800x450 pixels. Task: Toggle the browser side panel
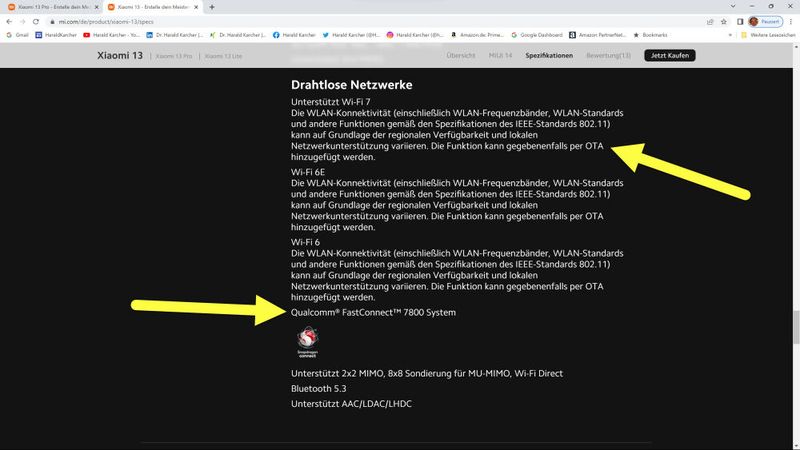(740, 21)
